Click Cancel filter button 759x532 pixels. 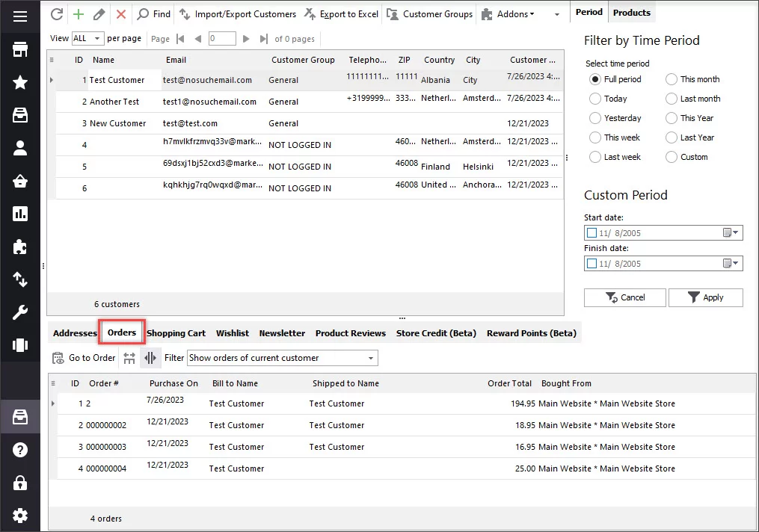click(x=625, y=297)
